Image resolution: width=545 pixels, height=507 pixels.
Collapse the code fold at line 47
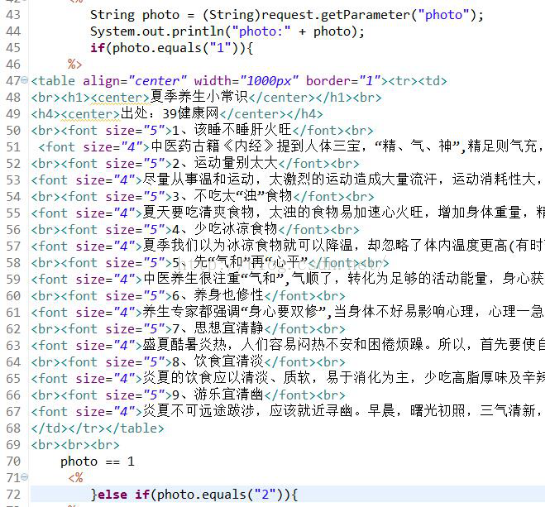pyautogui.click(x=24, y=80)
